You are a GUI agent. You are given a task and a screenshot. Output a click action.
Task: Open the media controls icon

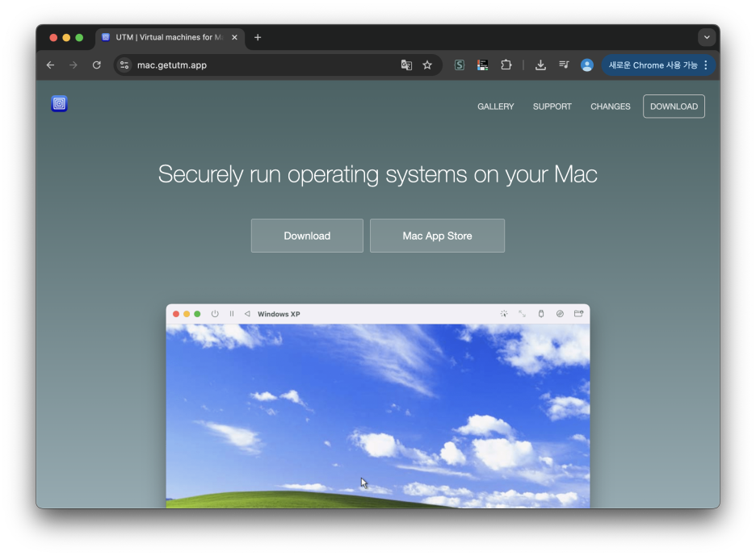(x=564, y=65)
